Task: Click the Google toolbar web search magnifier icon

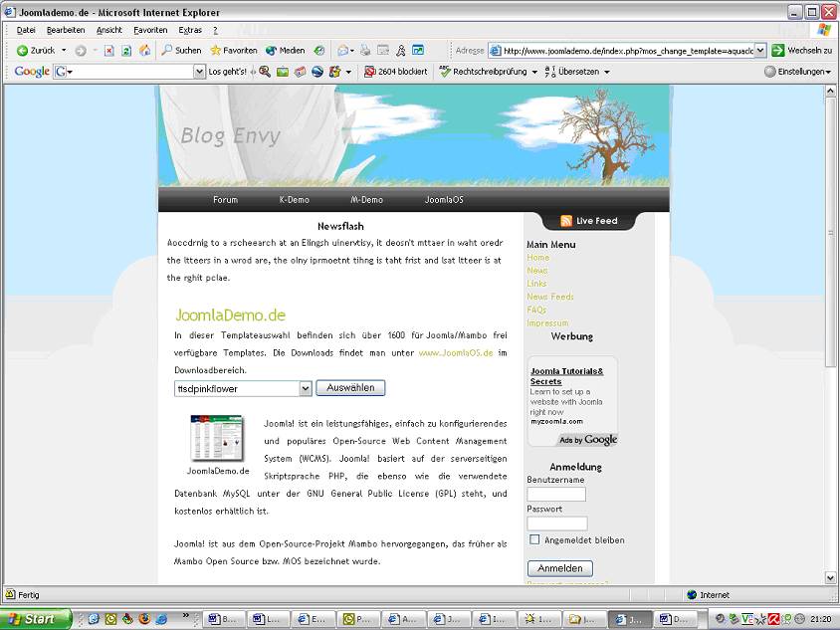Action: [265, 72]
